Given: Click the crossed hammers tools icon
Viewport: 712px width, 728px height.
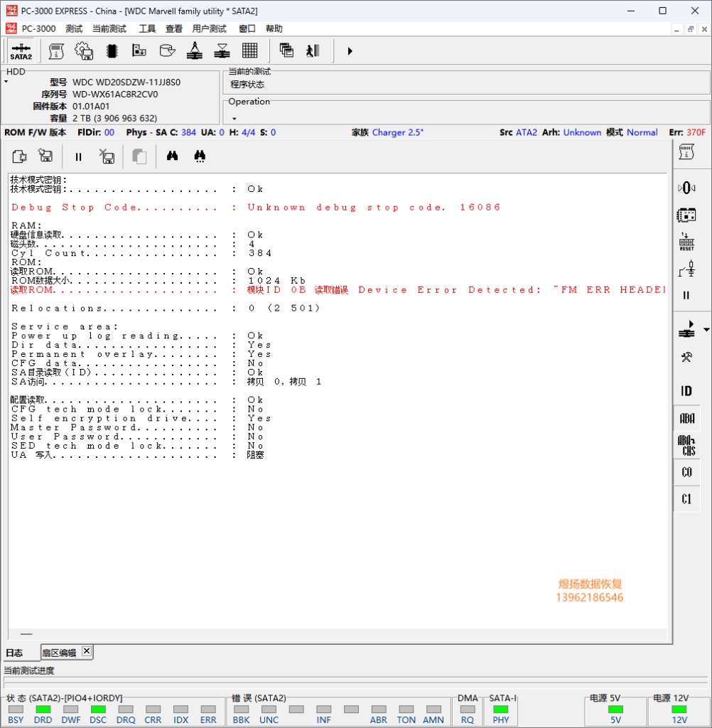Looking at the screenshot, I should tap(686, 357).
